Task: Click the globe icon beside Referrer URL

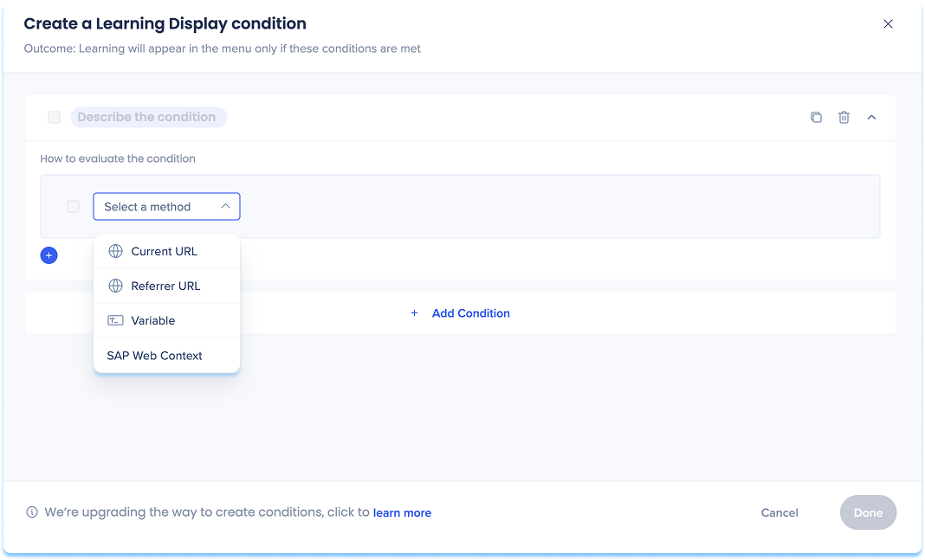Action: pyautogui.click(x=115, y=286)
